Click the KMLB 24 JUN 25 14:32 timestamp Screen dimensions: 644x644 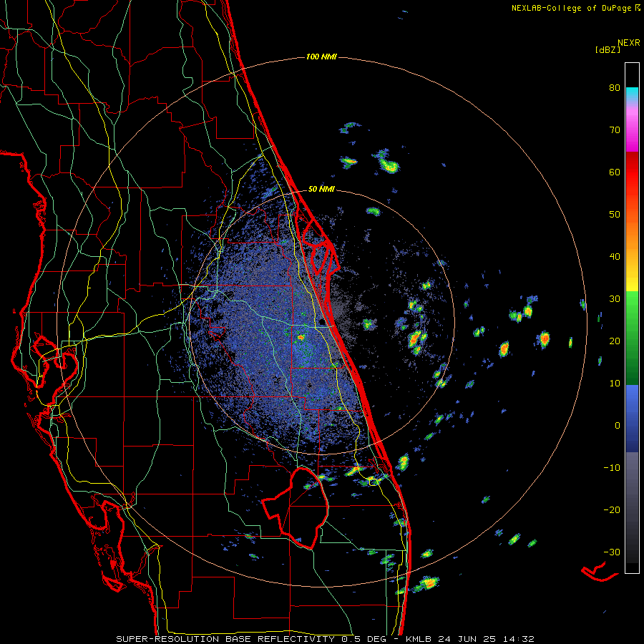coord(470,639)
